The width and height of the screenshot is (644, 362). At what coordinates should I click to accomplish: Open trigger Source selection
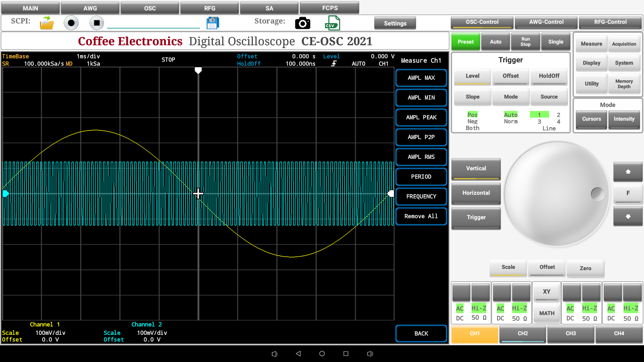click(x=549, y=97)
